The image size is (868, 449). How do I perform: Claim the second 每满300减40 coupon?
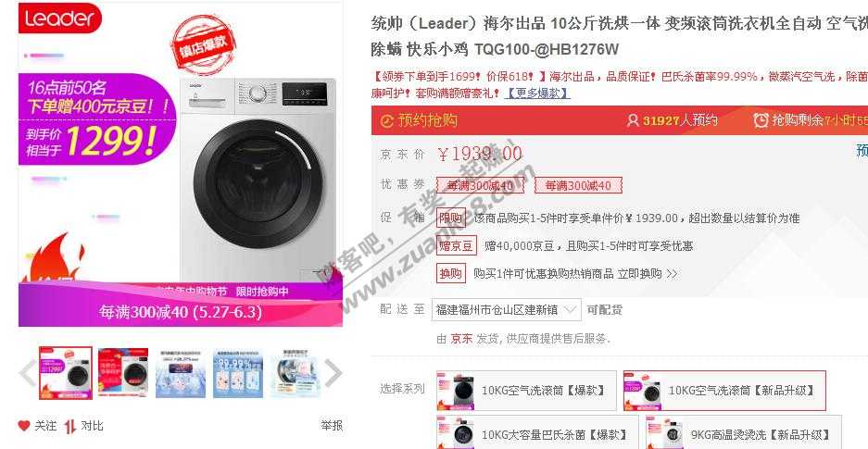click(578, 185)
